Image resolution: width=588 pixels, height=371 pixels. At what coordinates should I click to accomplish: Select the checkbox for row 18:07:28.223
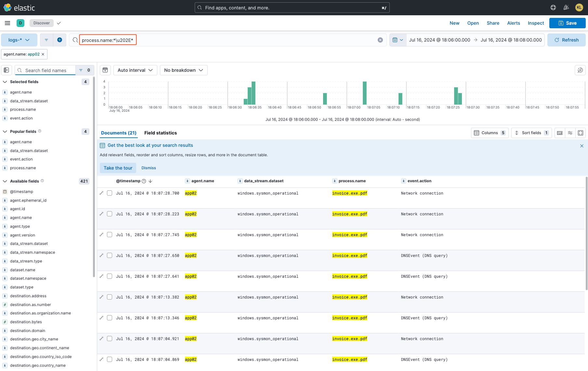110,214
